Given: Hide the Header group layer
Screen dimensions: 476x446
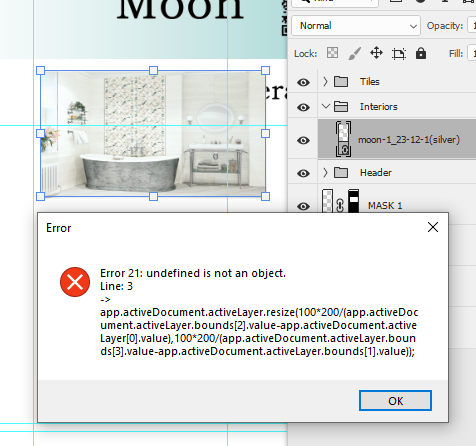Looking at the screenshot, I should (x=303, y=173).
